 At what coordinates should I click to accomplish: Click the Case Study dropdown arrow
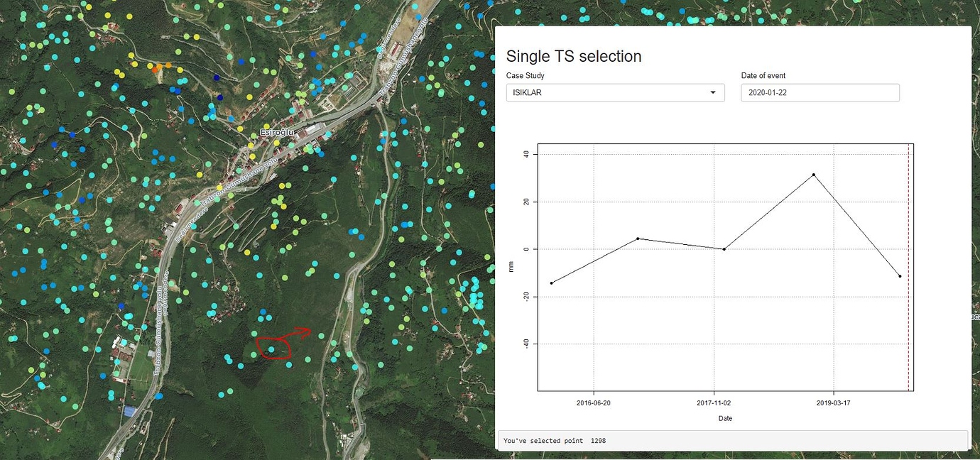713,93
